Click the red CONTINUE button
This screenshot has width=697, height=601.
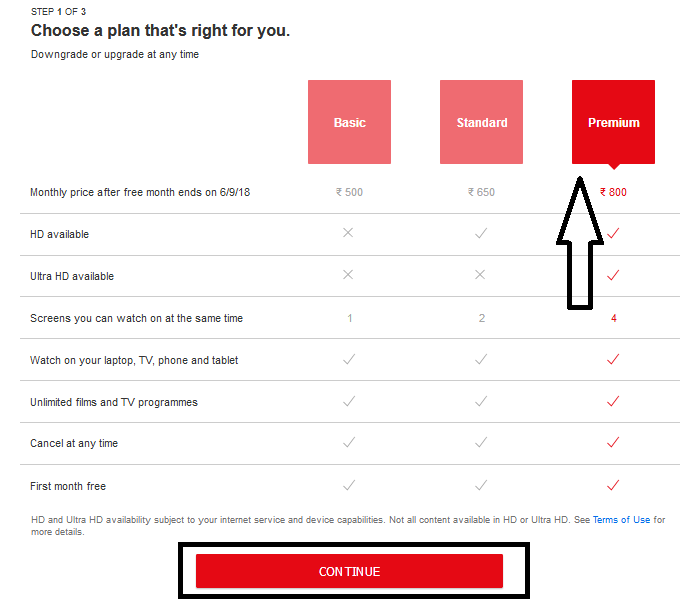tap(349, 571)
